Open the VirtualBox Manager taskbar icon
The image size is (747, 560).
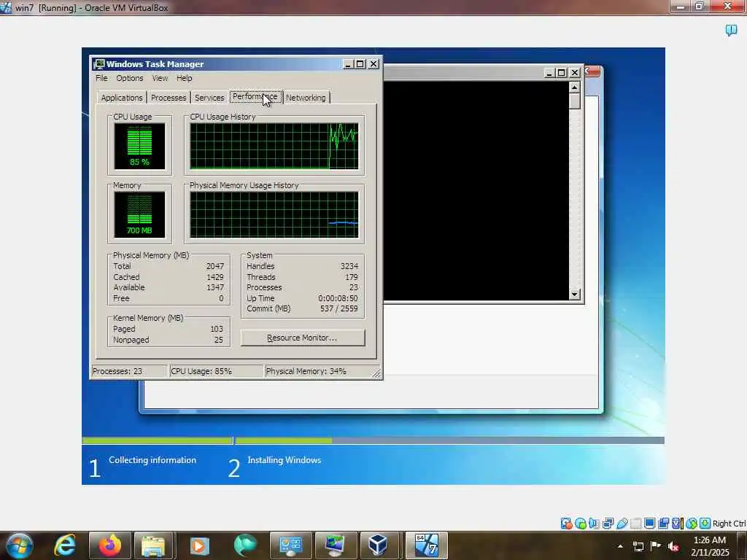click(378, 545)
